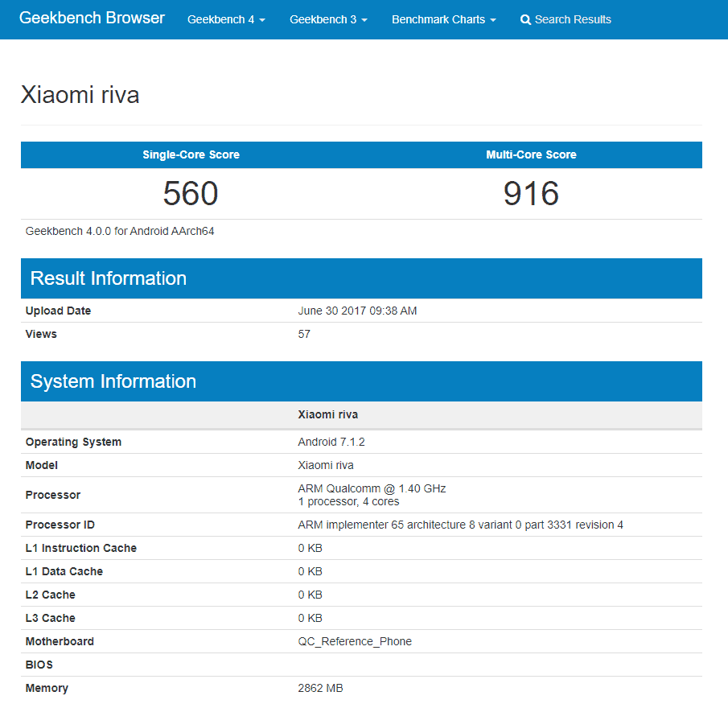Click the System Information section header

[361, 381]
